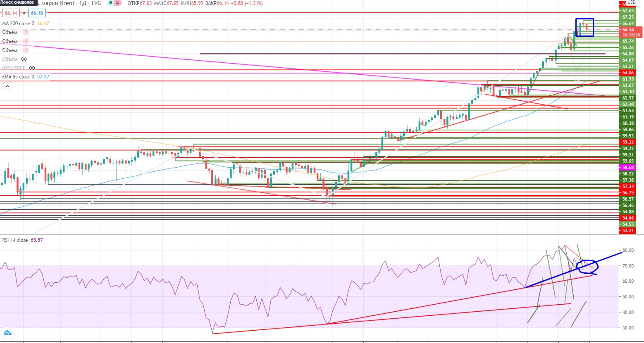Image resolution: width=644 pixels, height=343 pixels.
Task: Toggle visibility of NYSE:SPCE symbol
Action: click(x=32, y=68)
